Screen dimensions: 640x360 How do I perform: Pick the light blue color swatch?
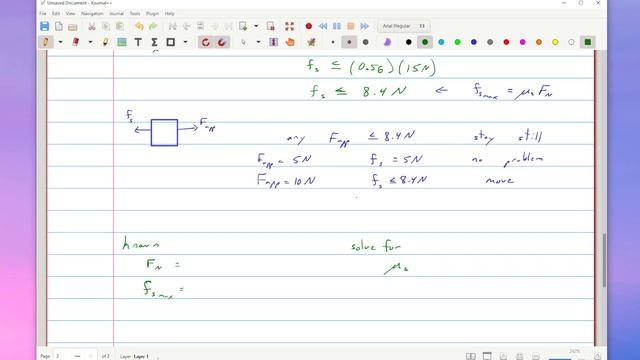[x=441, y=42]
